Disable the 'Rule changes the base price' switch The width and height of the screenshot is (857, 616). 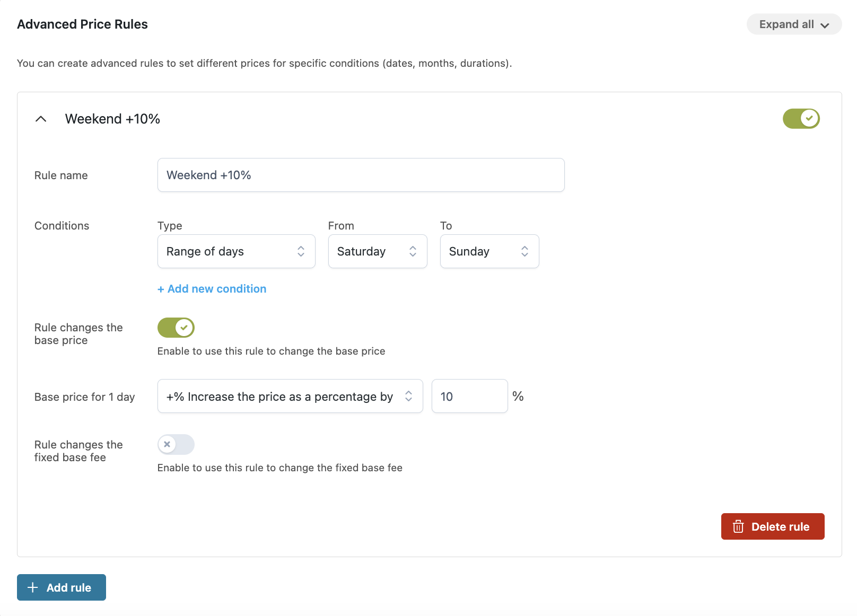tap(176, 328)
